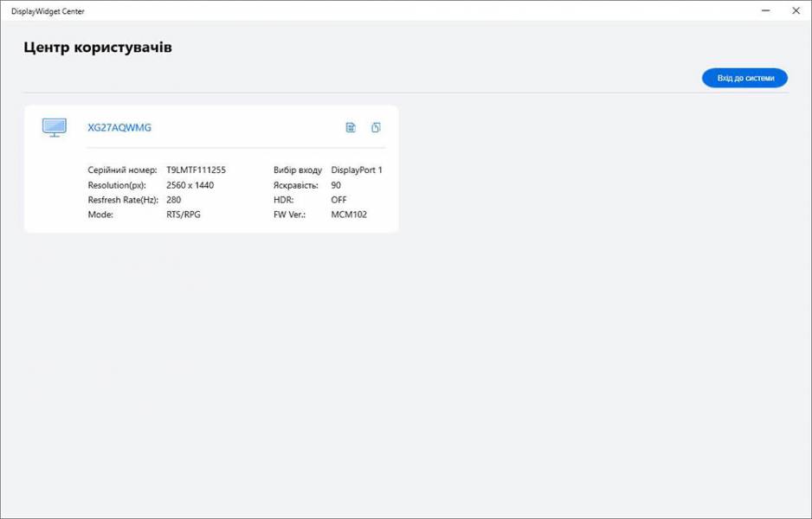This screenshot has height=519, width=812.
Task: Click the copy device info icon
Action: [x=376, y=128]
